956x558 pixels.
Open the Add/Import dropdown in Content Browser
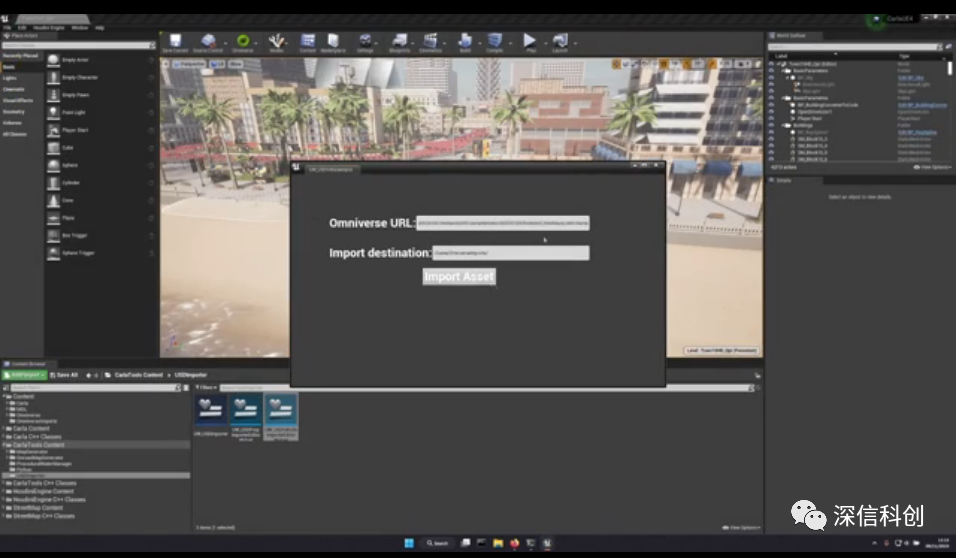[25, 374]
